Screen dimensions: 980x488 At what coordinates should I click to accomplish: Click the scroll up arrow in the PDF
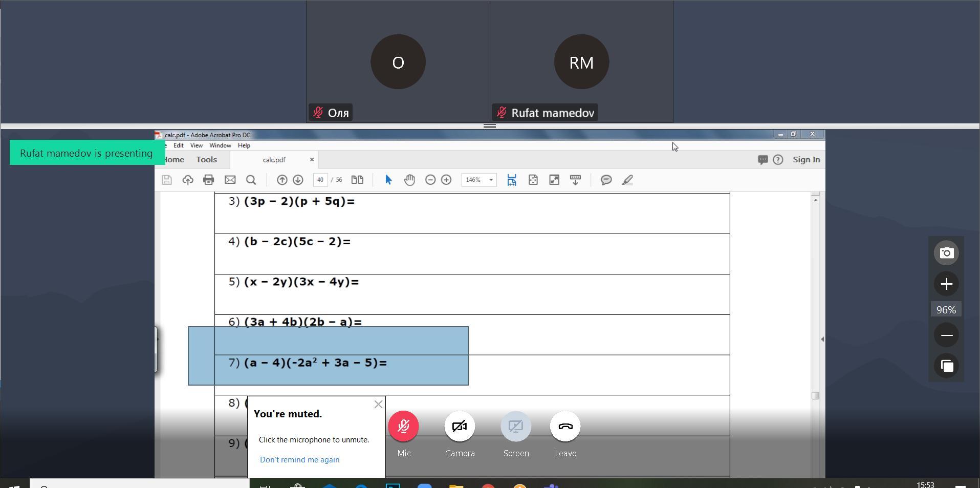[x=816, y=200]
